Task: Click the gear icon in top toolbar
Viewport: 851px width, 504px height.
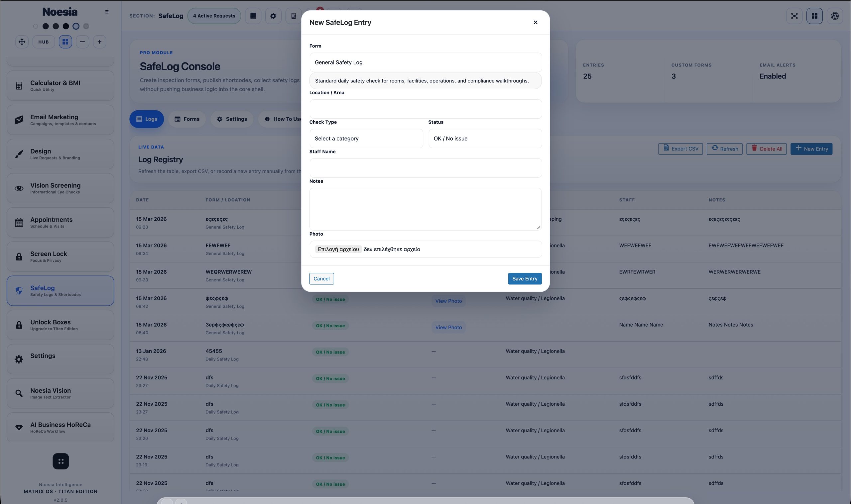Action: pyautogui.click(x=273, y=16)
